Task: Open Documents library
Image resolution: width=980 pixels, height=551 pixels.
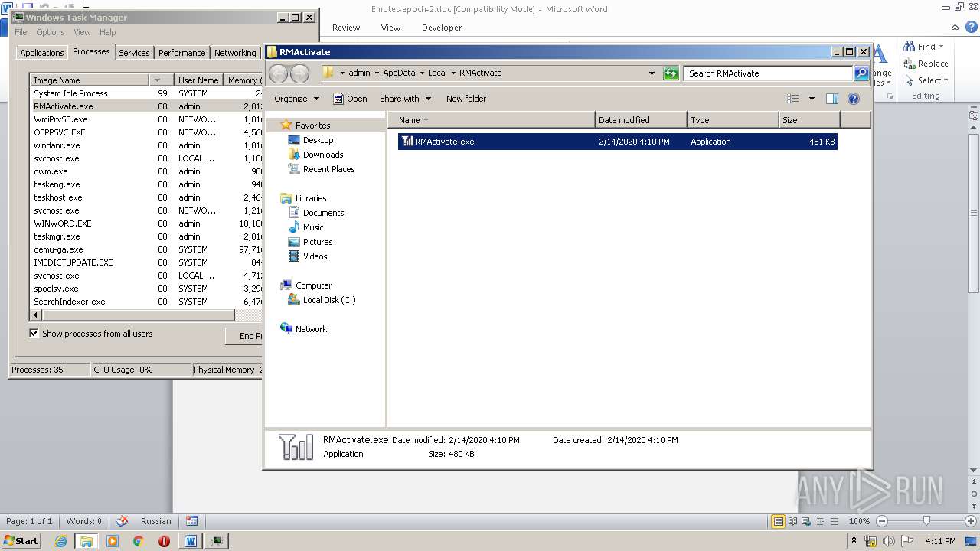Action: click(x=323, y=213)
